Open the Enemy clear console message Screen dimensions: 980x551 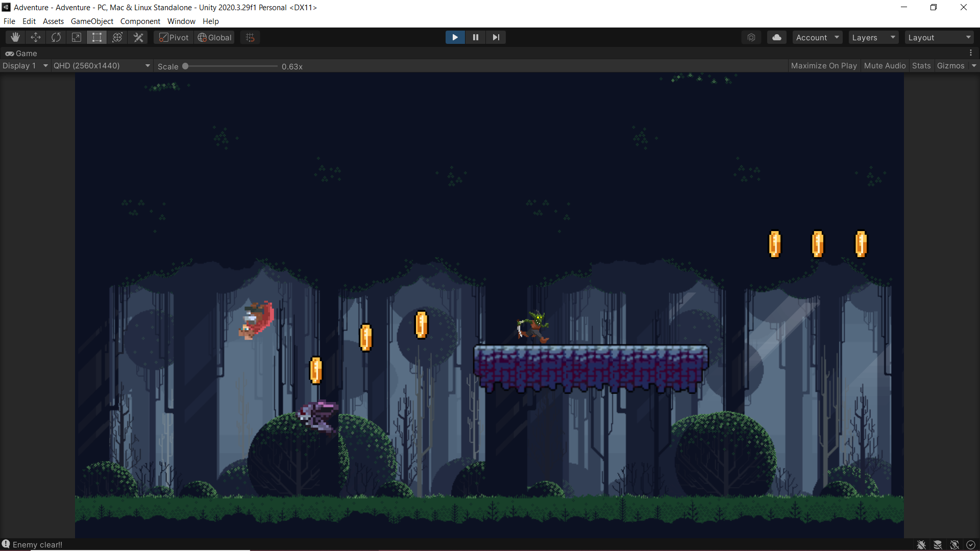(x=36, y=544)
